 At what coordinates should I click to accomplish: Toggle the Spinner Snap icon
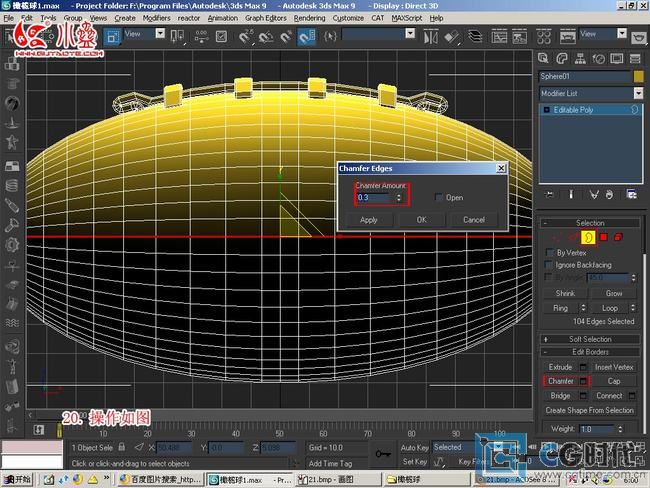tap(307, 37)
